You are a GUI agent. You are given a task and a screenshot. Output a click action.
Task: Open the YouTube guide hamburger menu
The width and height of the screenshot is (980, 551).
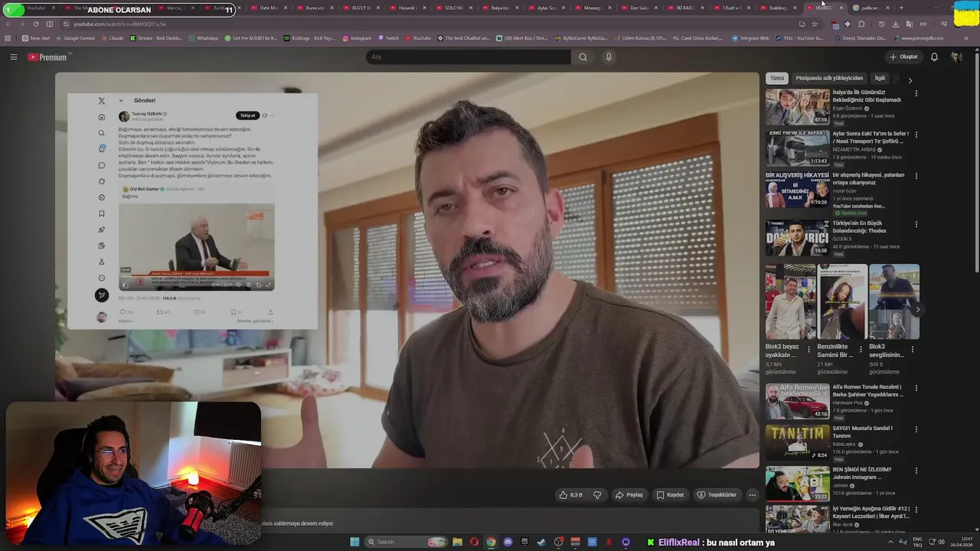[13, 57]
